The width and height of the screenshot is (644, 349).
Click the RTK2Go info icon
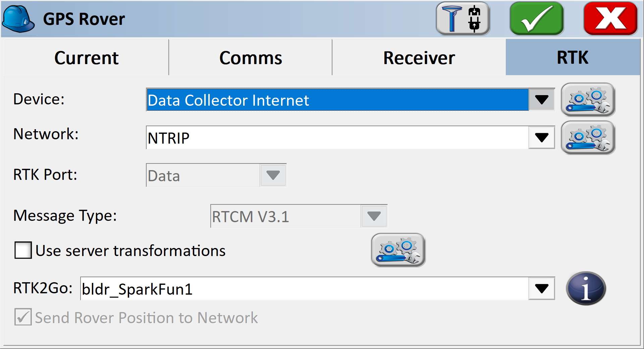(x=587, y=288)
